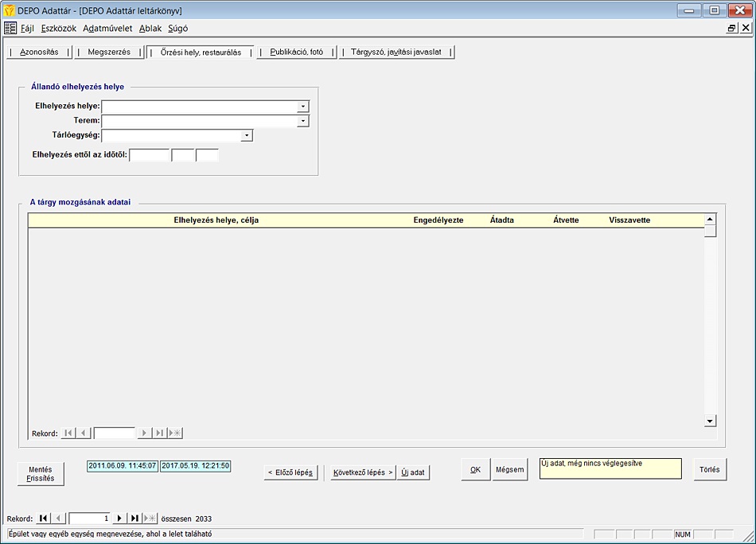Image resolution: width=756 pixels, height=544 pixels.
Task: Jump to last record in bottom navigator
Action: click(x=134, y=518)
